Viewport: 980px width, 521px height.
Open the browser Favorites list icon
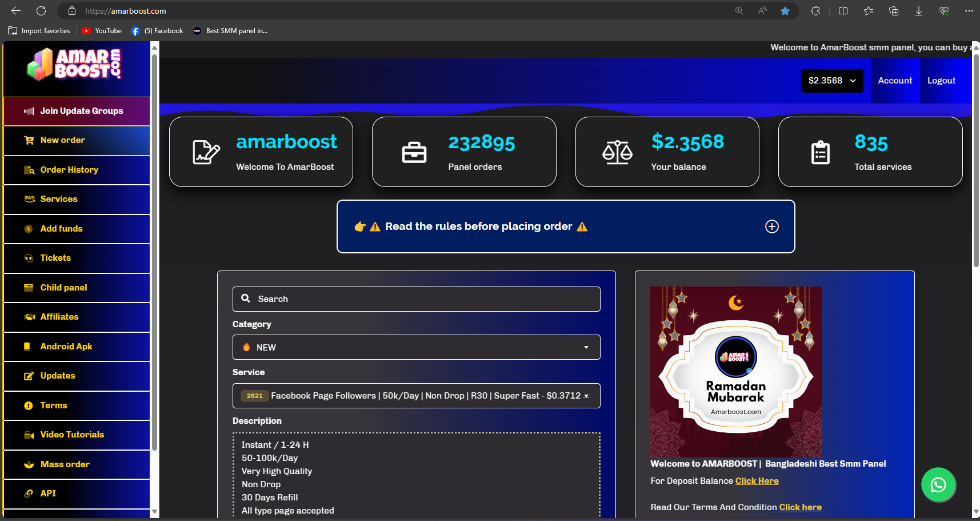pyautogui.click(x=869, y=11)
